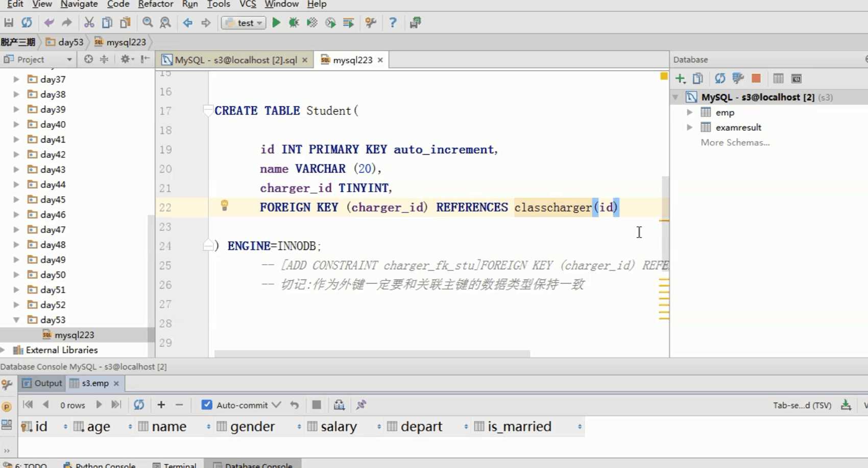This screenshot has height=468, width=868.
Task: Click the Paste toolbar icon
Action: coord(125,22)
